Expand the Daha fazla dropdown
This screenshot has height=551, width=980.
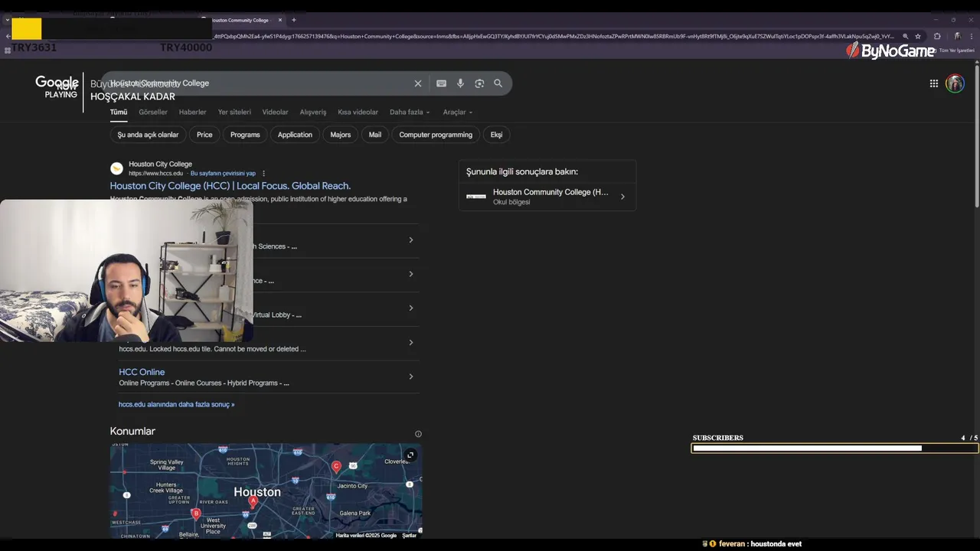tap(410, 112)
